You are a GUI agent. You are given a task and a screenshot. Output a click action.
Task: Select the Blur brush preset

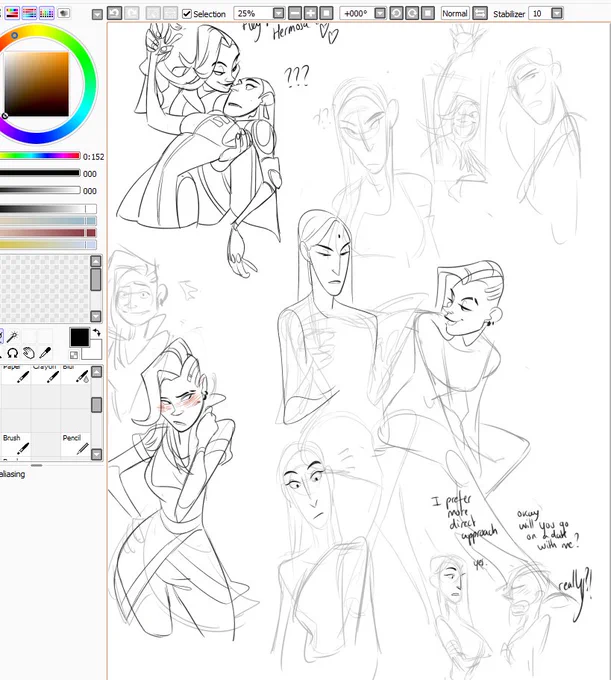75,374
